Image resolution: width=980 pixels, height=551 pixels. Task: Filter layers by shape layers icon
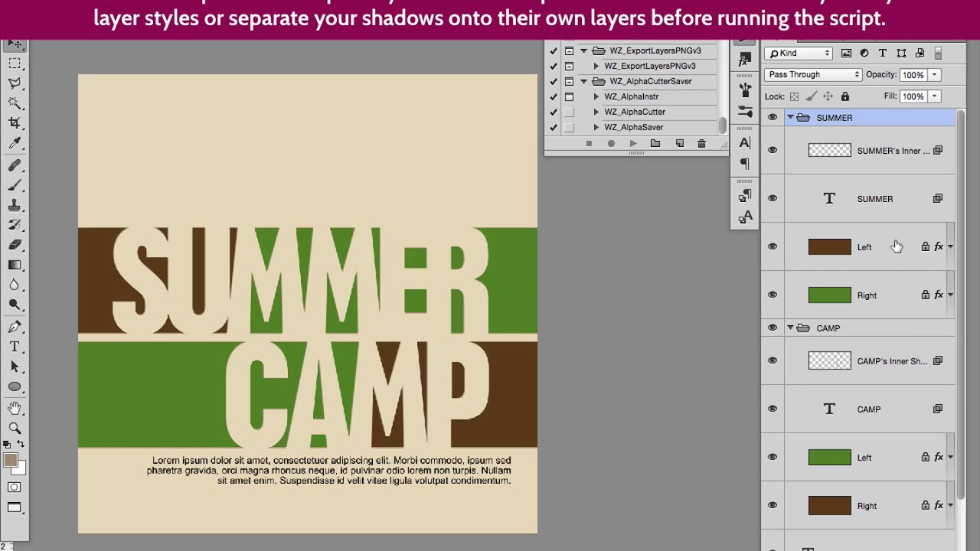[x=901, y=53]
